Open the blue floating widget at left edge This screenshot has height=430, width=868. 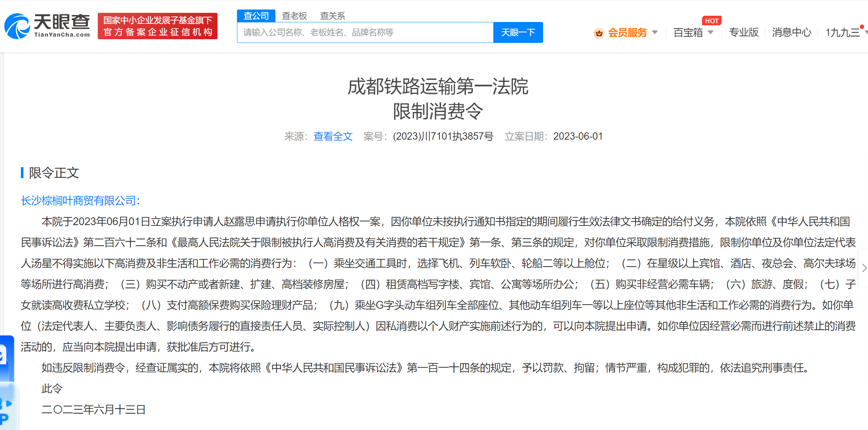point(7,357)
